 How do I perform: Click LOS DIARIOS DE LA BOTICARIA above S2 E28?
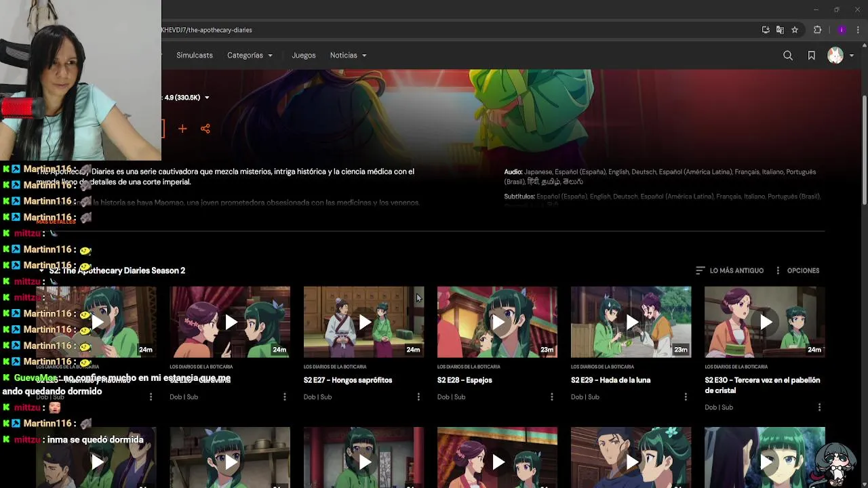coord(469,367)
